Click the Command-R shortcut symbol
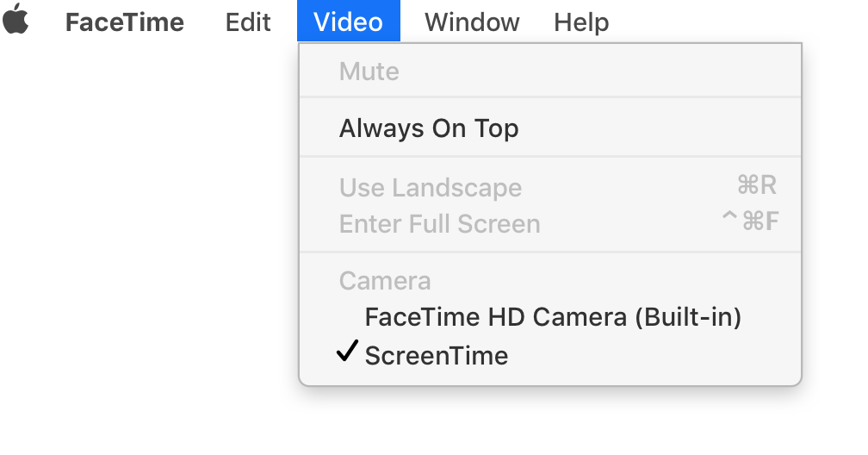The height and width of the screenshot is (455, 868). [757, 185]
